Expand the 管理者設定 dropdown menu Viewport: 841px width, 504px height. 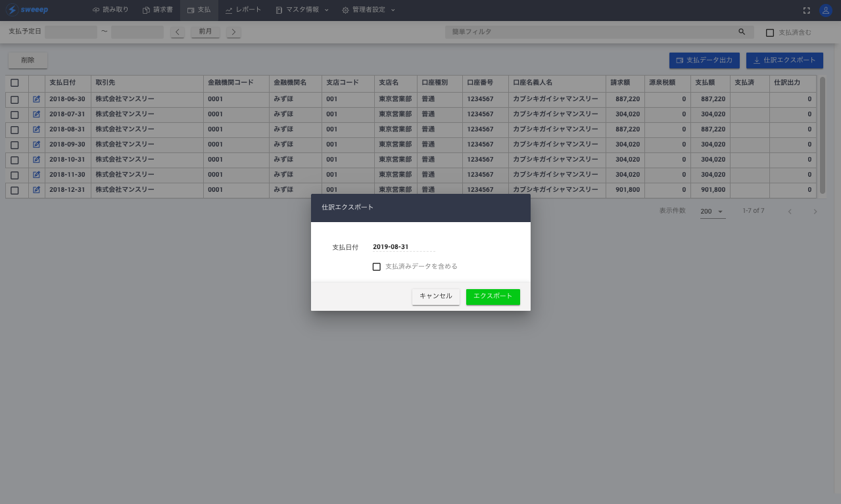(x=368, y=11)
